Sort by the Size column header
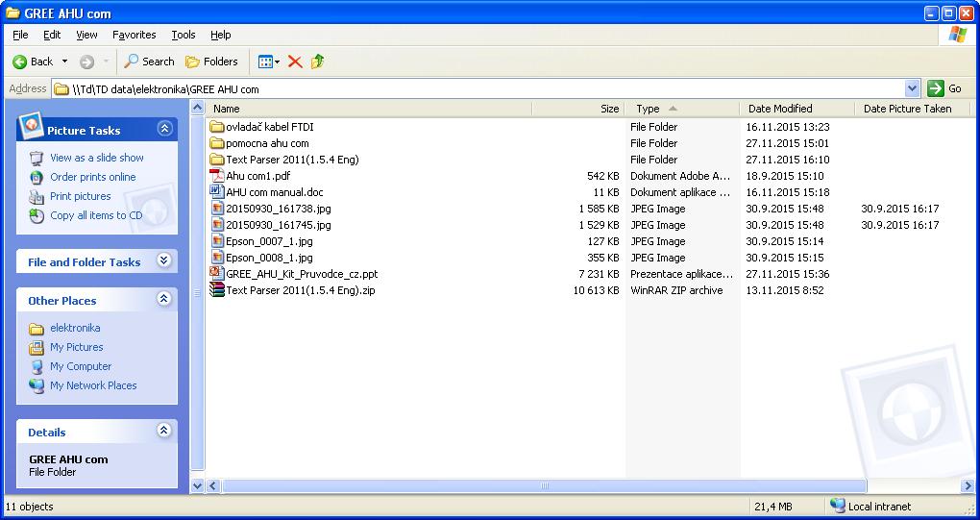The width and height of the screenshot is (980, 520). point(578,108)
